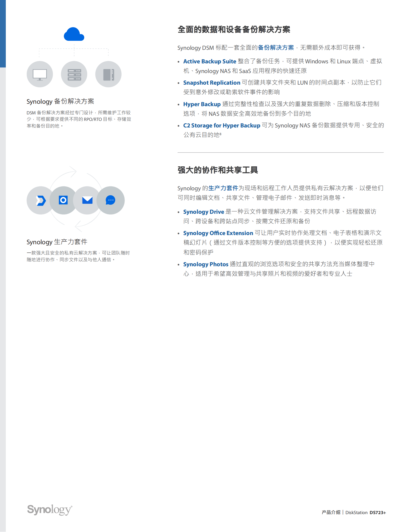Open the C2 Storage for Hyper Backup link
The width and height of the screenshot is (411, 532).
[x=221, y=126]
